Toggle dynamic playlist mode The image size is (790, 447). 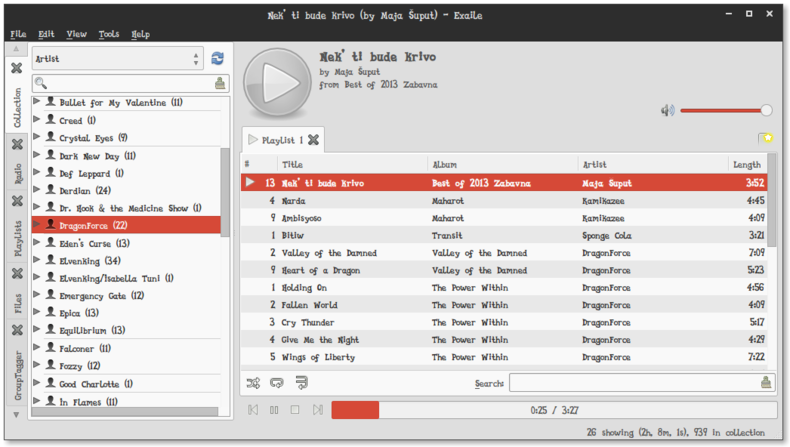[x=301, y=382]
